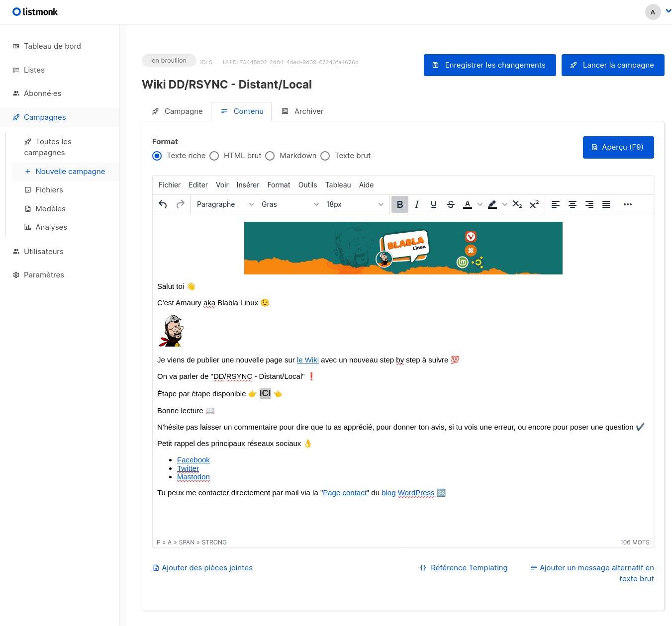Center align the paragraph text

[x=573, y=204]
